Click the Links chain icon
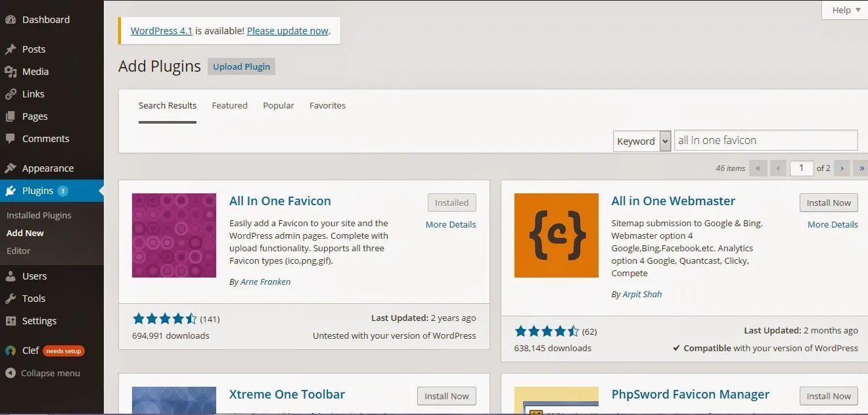The width and height of the screenshot is (868, 415). 11,94
